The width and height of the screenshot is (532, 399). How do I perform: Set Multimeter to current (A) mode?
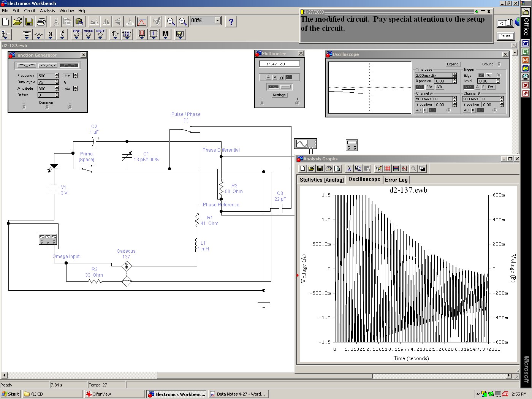[268, 77]
